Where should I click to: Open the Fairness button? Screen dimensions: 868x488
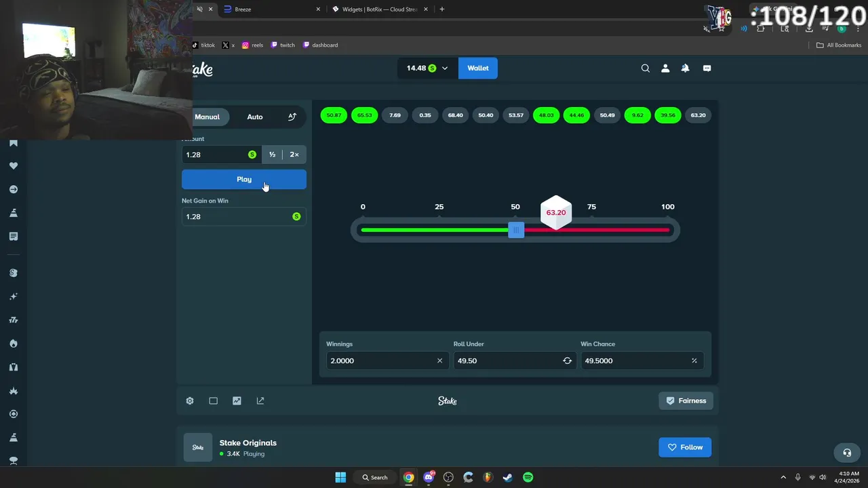[x=686, y=401]
